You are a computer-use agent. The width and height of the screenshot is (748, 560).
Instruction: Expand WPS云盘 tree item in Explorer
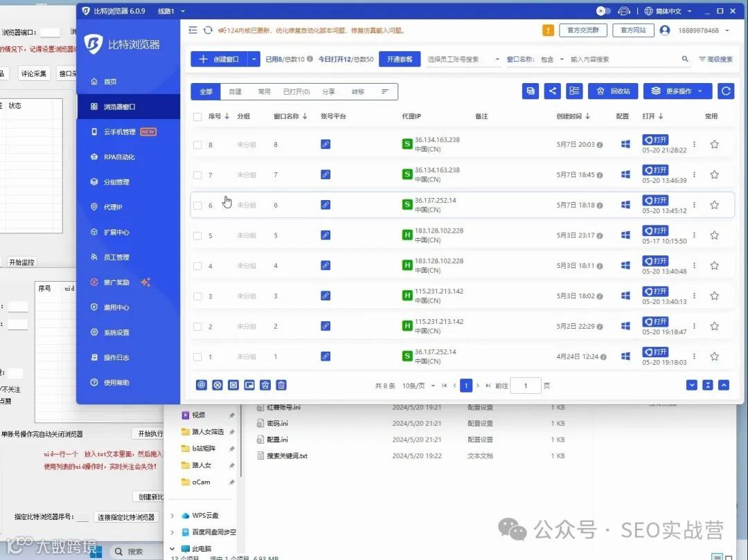tap(172, 515)
